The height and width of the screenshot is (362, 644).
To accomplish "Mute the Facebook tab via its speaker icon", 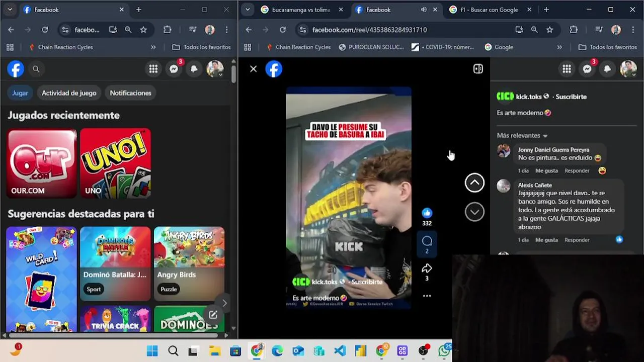I will coord(424,10).
